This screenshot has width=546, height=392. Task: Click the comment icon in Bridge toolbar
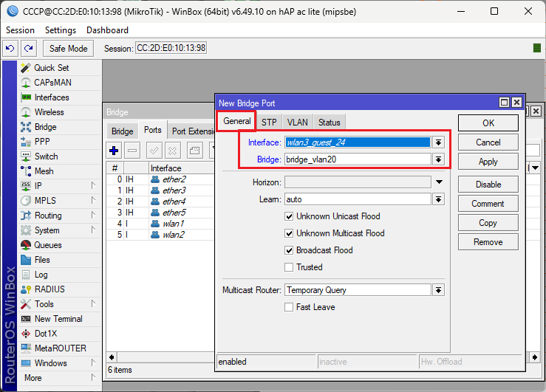coord(194,151)
